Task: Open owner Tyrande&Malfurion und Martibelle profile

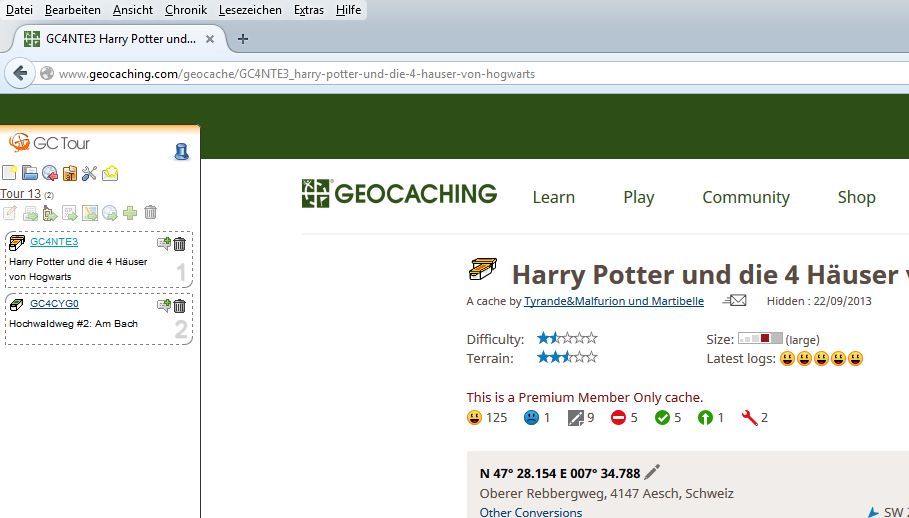Action: tap(614, 301)
